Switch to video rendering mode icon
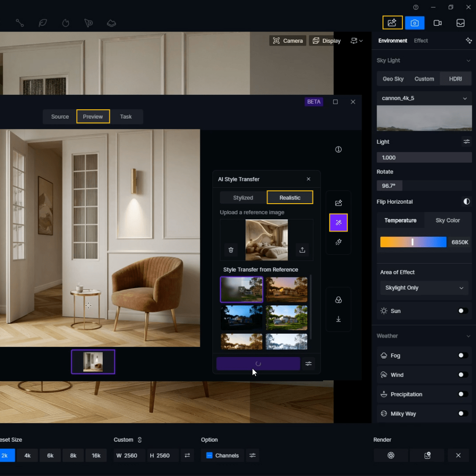This screenshot has height=476, width=476. [x=437, y=23]
